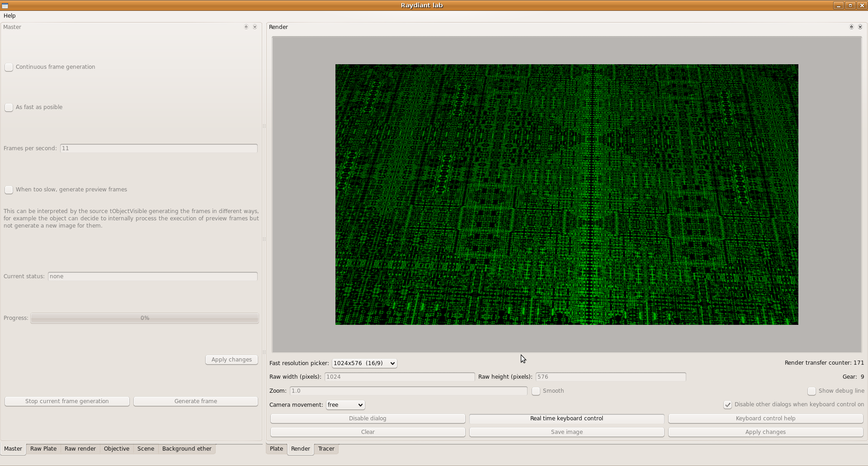Float the Master panel using its undock icon

point(246,27)
